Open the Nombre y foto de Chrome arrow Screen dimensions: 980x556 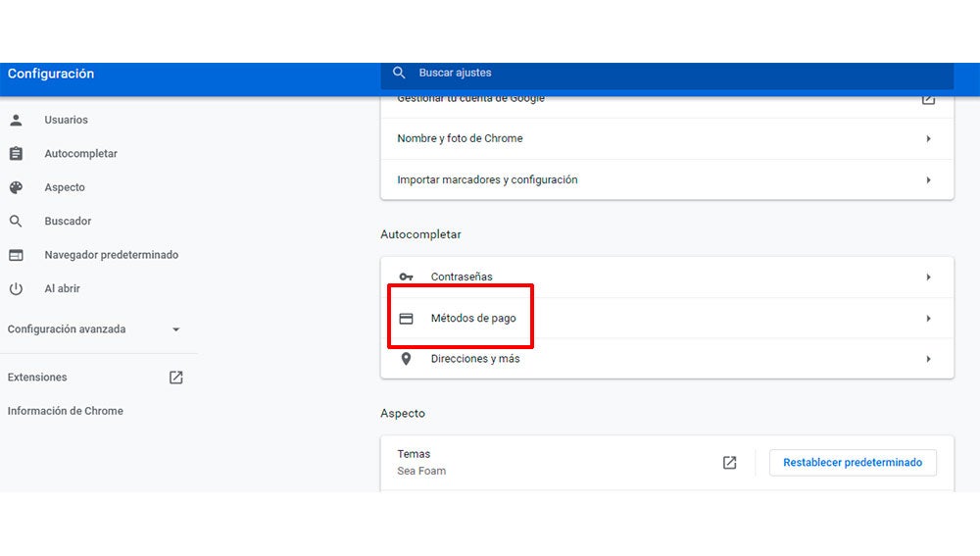(929, 138)
